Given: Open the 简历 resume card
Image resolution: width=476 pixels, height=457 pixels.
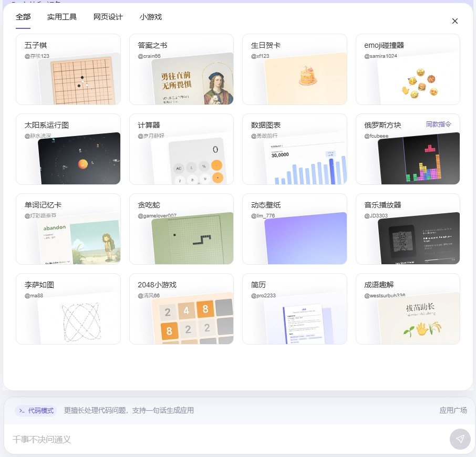Looking at the screenshot, I should pyautogui.click(x=295, y=309).
